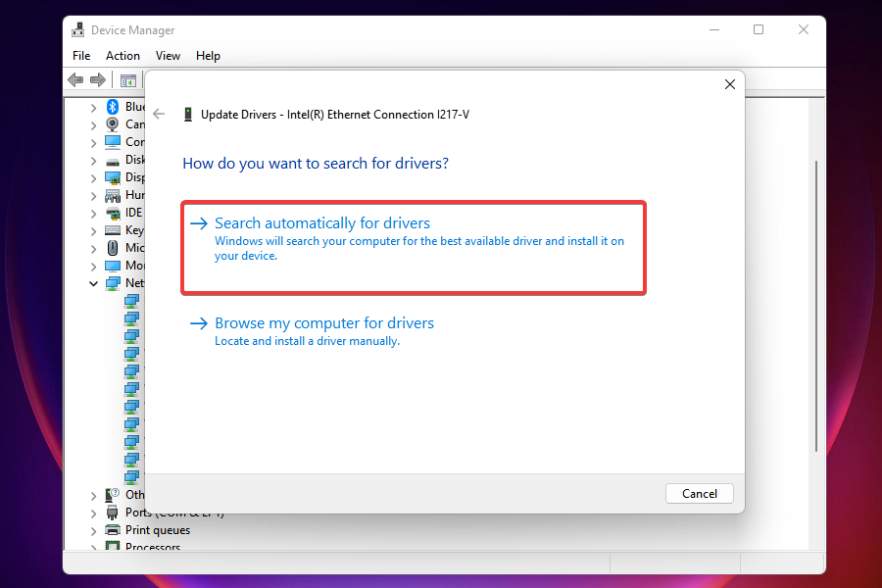Expand the Mice category
This screenshot has height=588, width=882.
[x=93, y=248]
